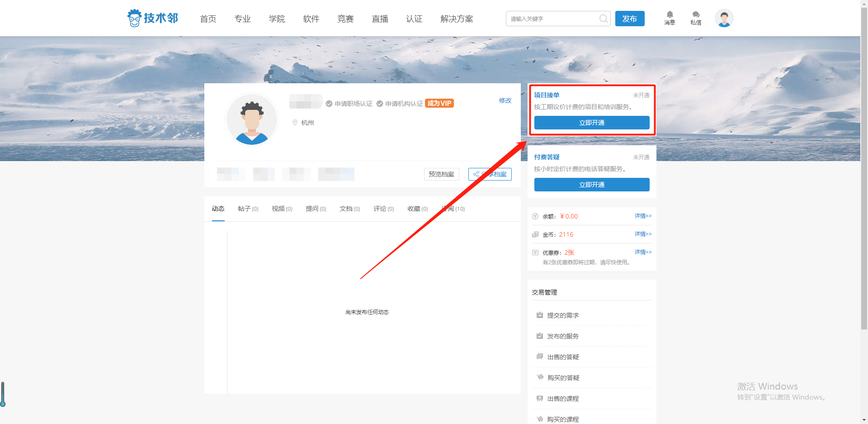Select the 成为VIP badge

[x=439, y=103]
